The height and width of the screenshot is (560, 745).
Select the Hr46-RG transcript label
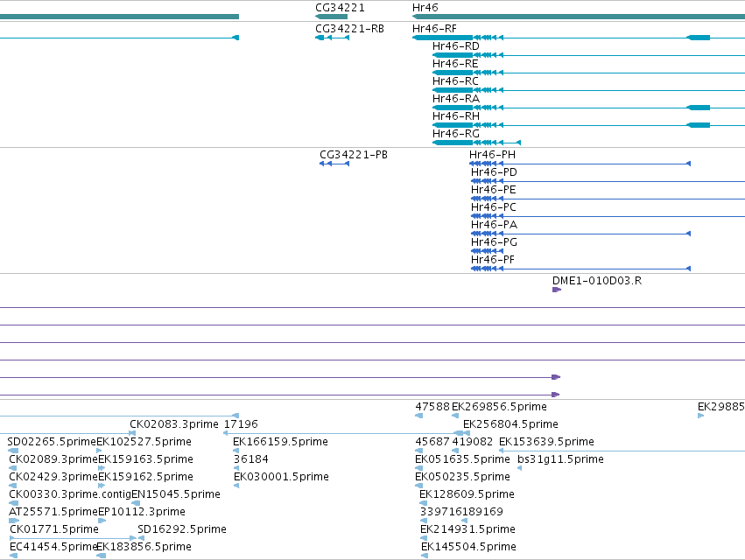click(455, 134)
